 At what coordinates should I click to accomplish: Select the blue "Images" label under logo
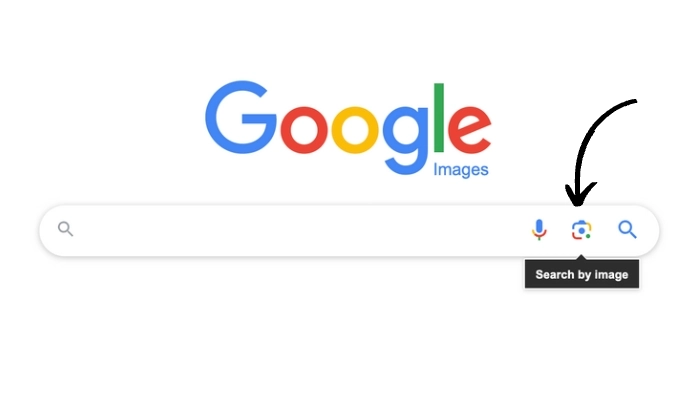(x=461, y=170)
